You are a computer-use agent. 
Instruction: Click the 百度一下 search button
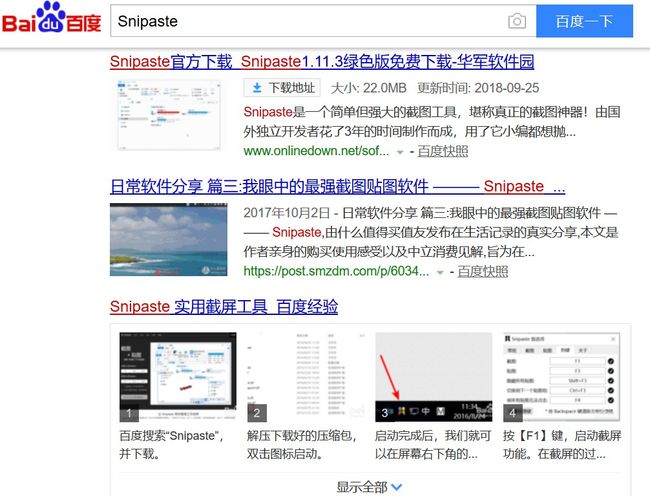[584, 21]
